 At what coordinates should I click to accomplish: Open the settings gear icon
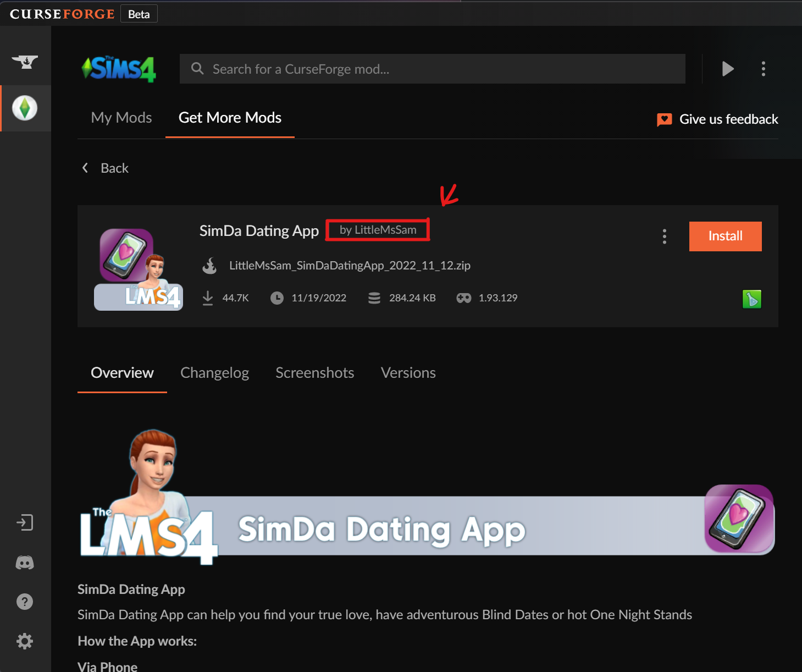point(25,641)
